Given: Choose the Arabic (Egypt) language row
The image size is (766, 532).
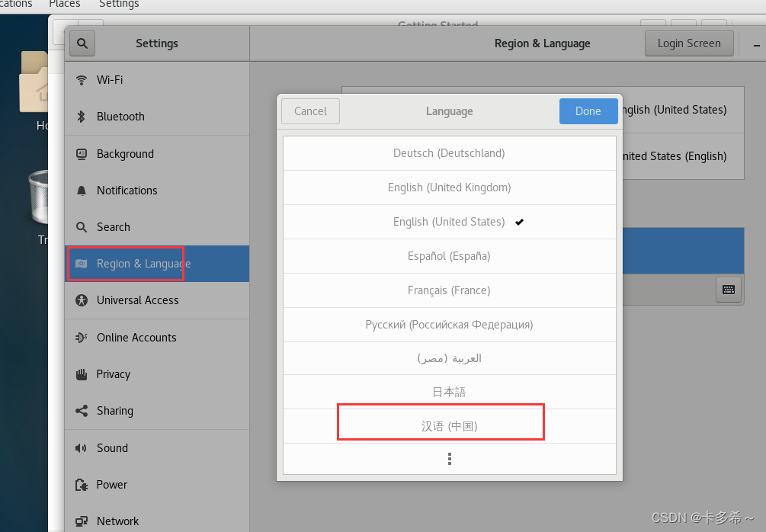Looking at the screenshot, I should pyautogui.click(x=450, y=358).
